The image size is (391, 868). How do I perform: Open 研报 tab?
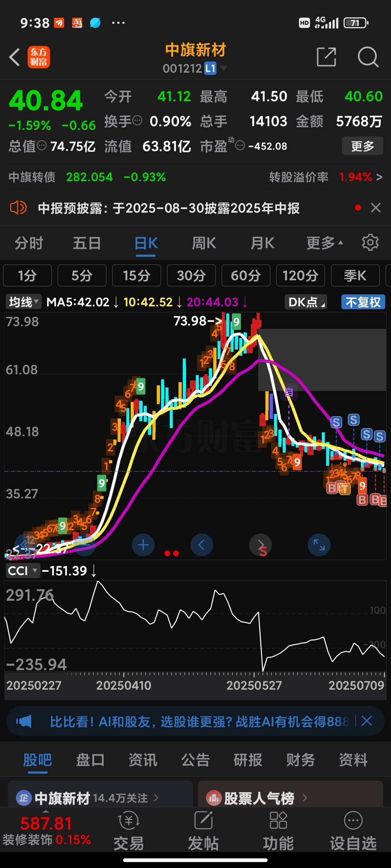[248, 760]
